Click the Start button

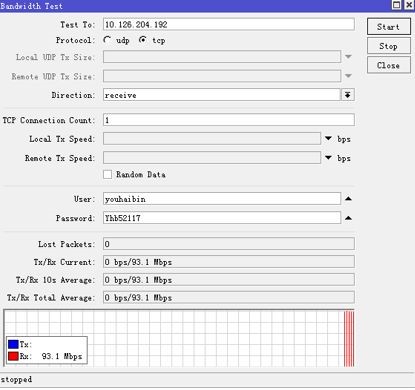[389, 27]
